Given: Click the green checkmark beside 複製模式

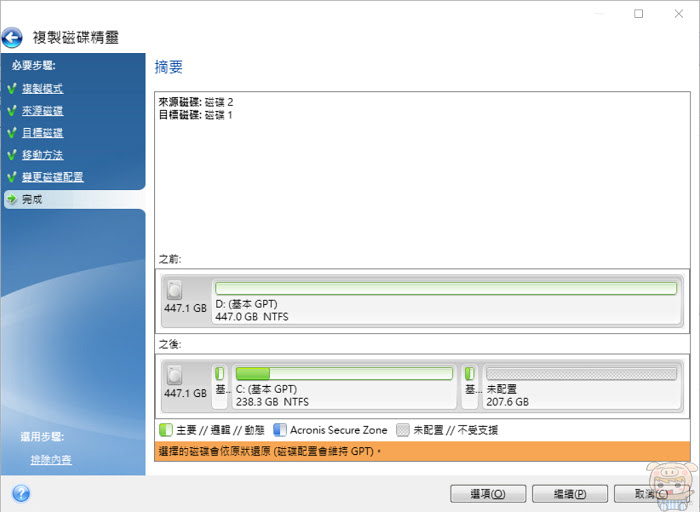Looking at the screenshot, I should (12, 88).
